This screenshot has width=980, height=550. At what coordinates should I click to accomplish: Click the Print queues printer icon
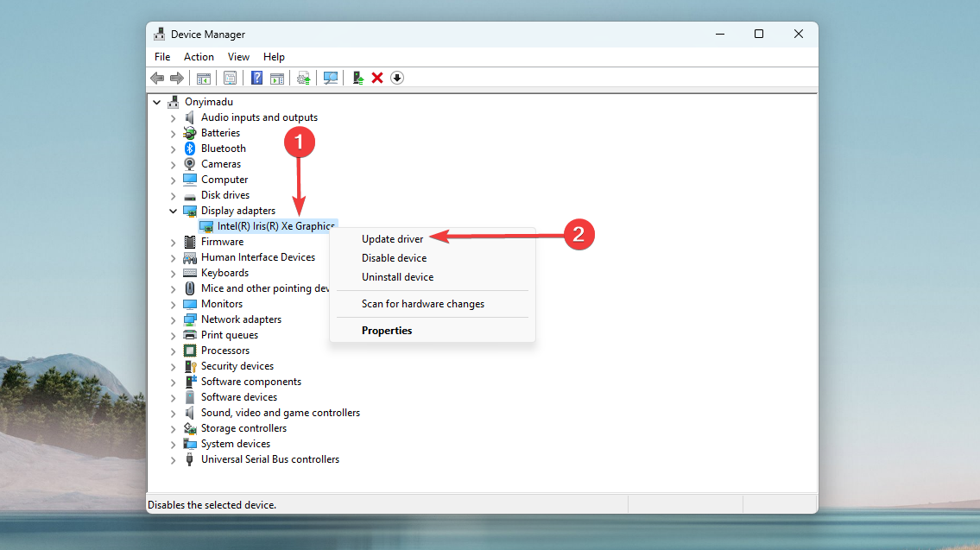tap(190, 335)
